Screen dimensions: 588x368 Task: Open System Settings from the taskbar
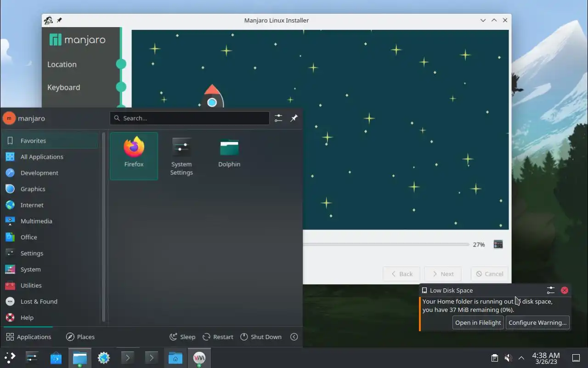pos(32,358)
